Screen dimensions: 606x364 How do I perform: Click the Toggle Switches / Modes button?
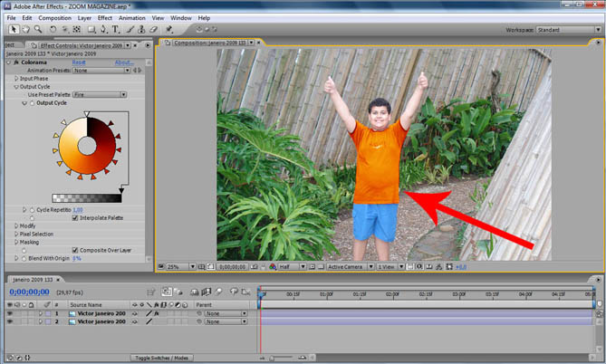(x=161, y=359)
